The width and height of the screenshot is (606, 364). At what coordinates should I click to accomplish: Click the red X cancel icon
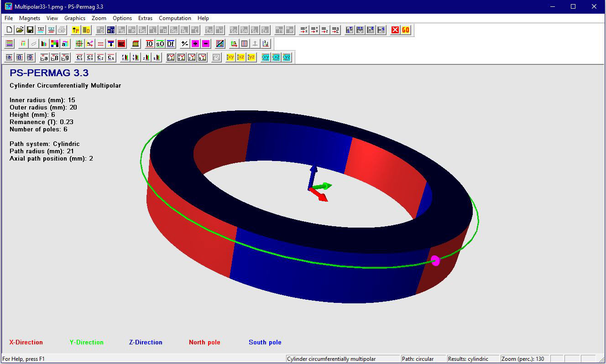tap(395, 30)
